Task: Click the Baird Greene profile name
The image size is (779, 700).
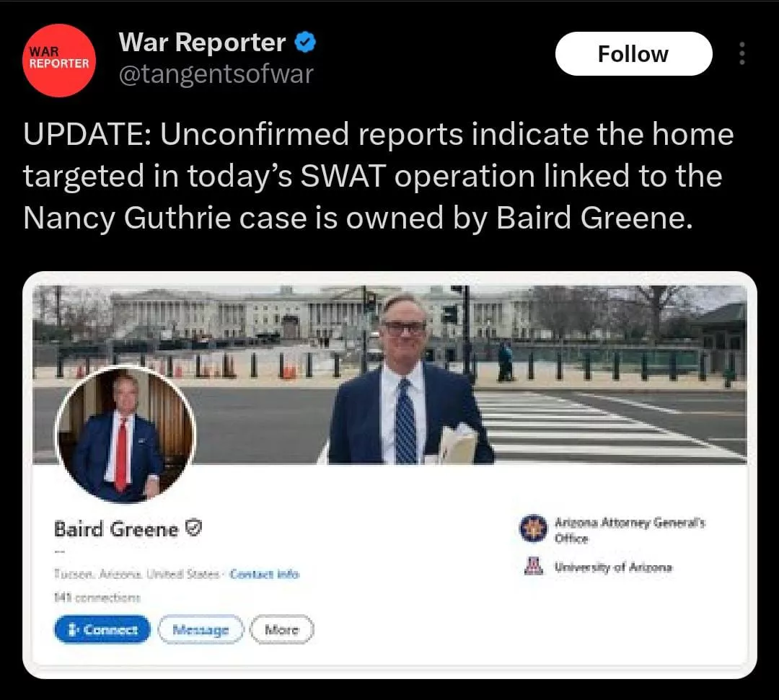Action: pos(115,529)
